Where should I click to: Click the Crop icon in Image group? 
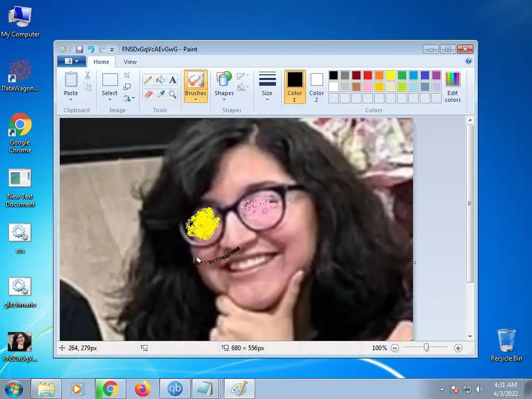(x=127, y=75)
